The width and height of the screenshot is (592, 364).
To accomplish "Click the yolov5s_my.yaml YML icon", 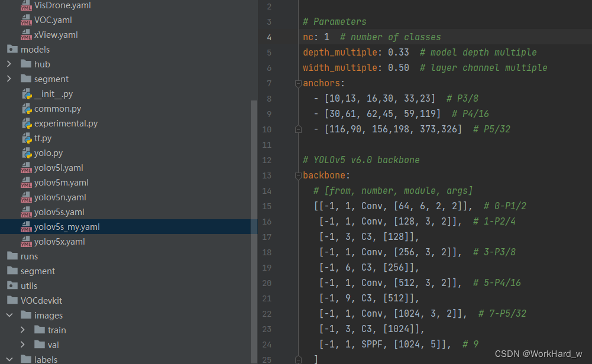I will [26, 227].
